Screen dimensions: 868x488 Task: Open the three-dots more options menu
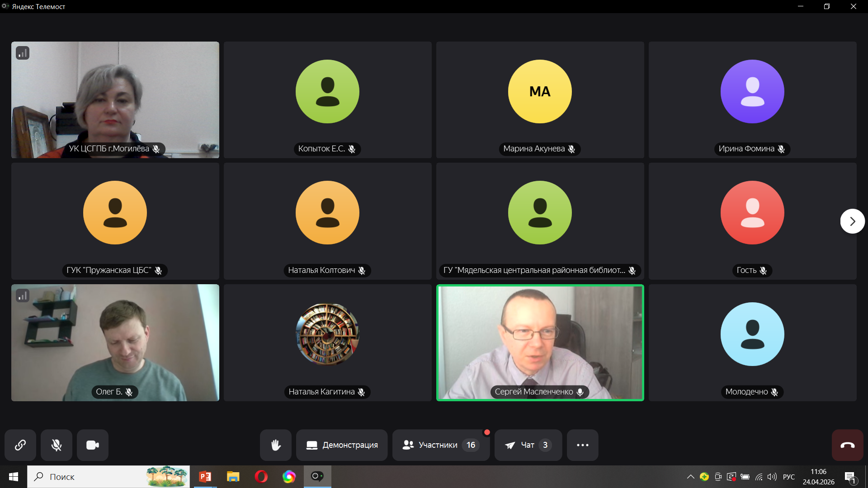click(x=582, y=445)
